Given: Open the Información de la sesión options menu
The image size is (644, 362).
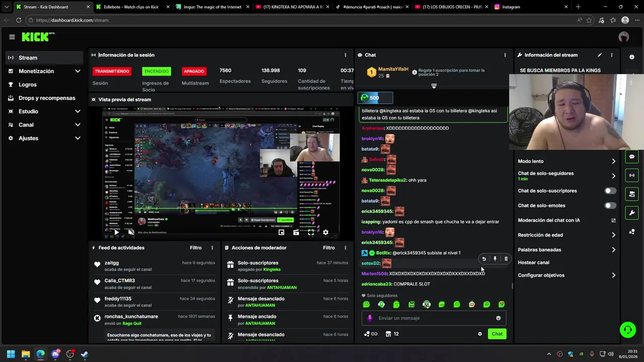Looking at the screenshot, I should point(345,55).
